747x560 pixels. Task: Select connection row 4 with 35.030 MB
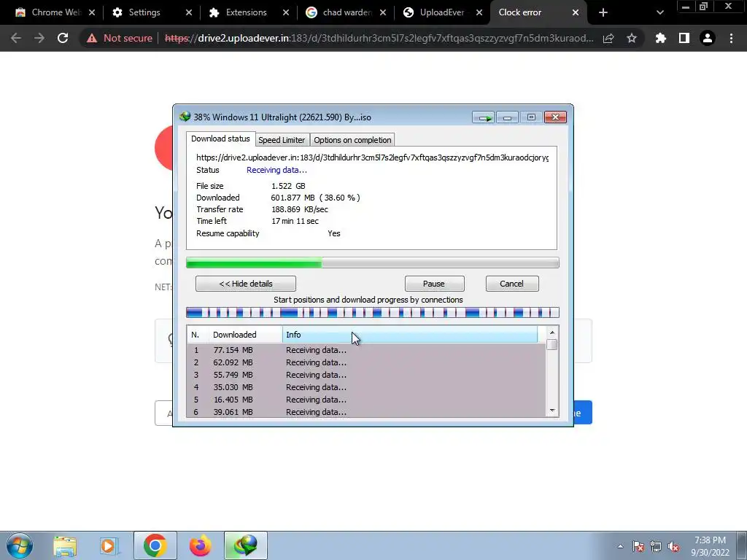click(x=366, y=387)
